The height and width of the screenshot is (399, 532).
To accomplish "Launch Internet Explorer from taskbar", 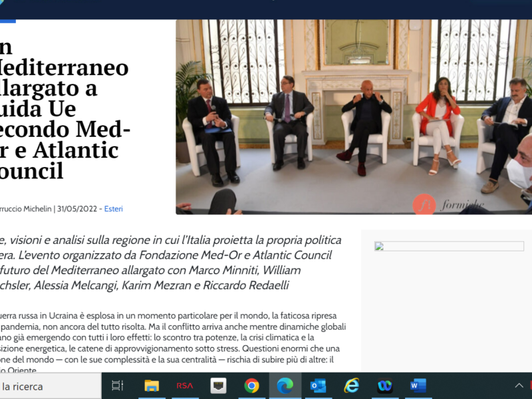I will (352, 386).
